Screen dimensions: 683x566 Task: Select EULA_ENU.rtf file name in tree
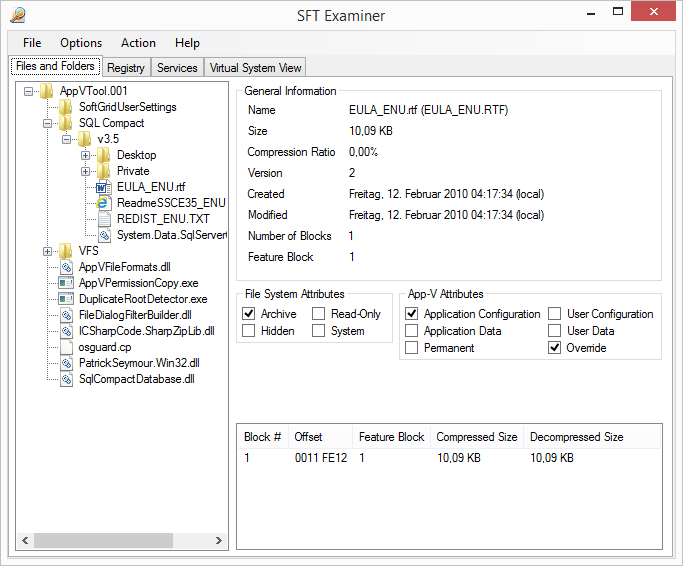click(151, 187)
